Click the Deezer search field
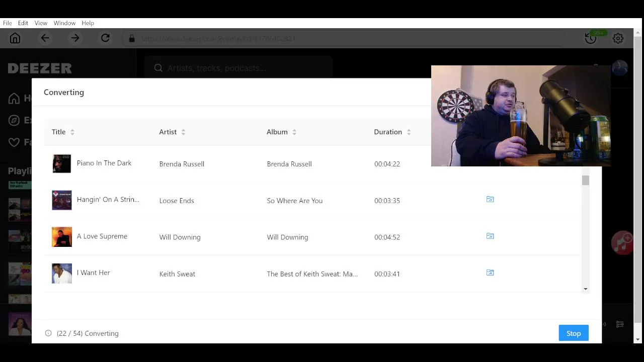This screenshot has width=644, height=362. [x=238, y=68]
